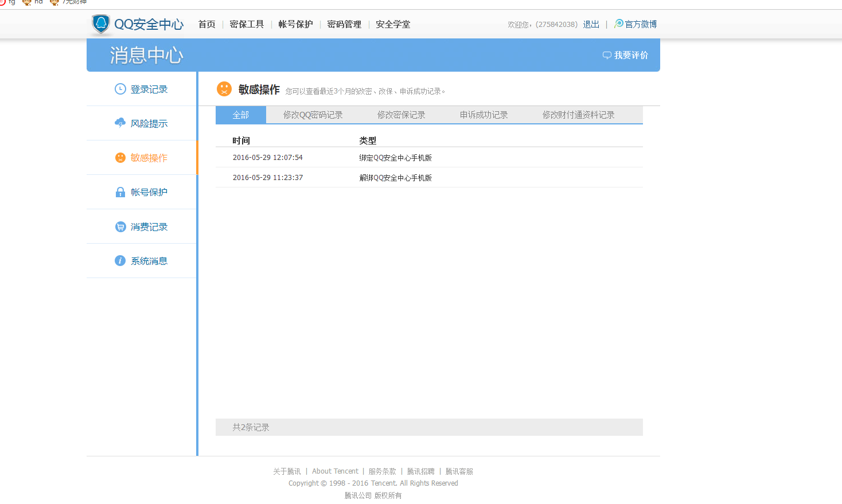This screenshot has height=504, width=842.
Task: Click About Tencent footer link
Action: [x=335, y=471]
